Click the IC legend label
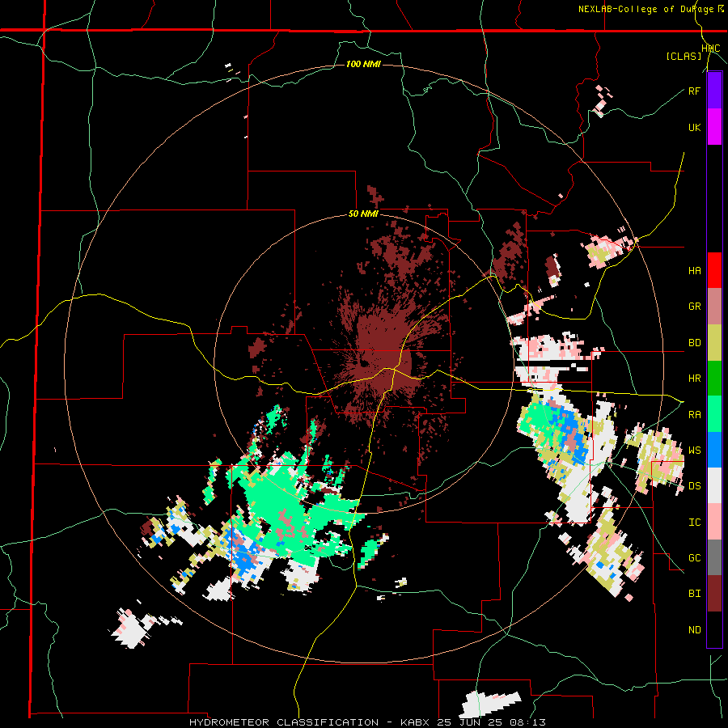The width and height of the screenshot is (728, 728). pyautogui.click(x=694, y=523)
